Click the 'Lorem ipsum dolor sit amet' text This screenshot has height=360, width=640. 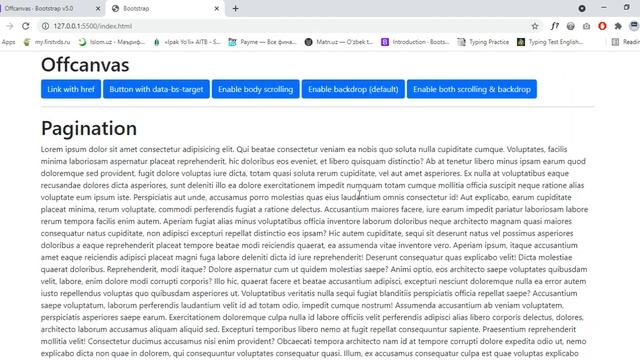(x=89, y=149)
